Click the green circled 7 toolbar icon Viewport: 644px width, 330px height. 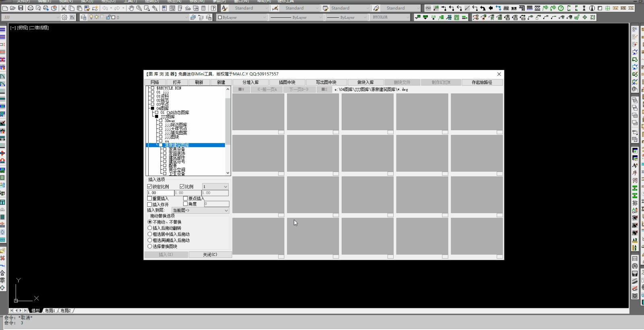click(561, 8)
